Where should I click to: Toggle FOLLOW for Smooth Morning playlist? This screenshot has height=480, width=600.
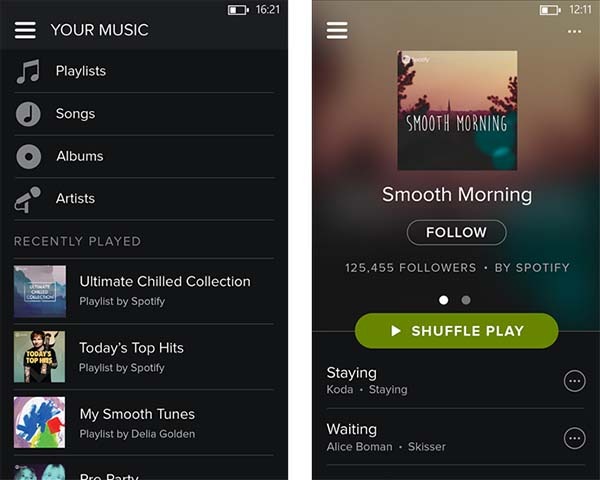click(x=457, y=232)
